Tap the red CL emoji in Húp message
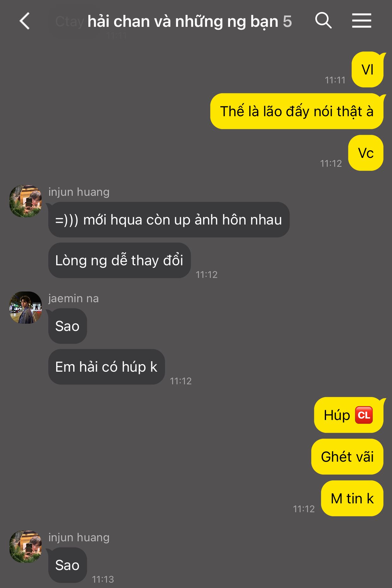Viewport: 392px width, 588px height. (x=364, y=415)
